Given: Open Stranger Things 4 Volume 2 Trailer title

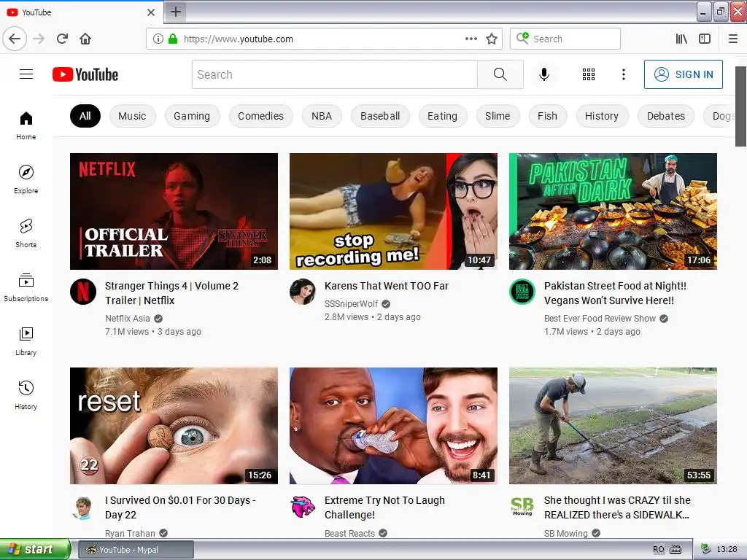Looking at the screenshot, I should (171, 293).
